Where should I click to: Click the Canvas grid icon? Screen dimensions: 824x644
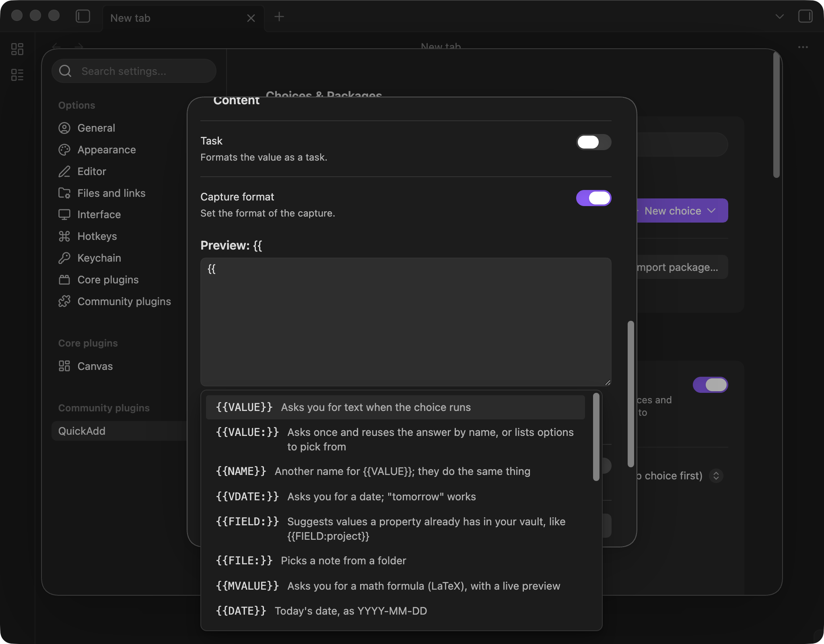(x=64, y=366)
